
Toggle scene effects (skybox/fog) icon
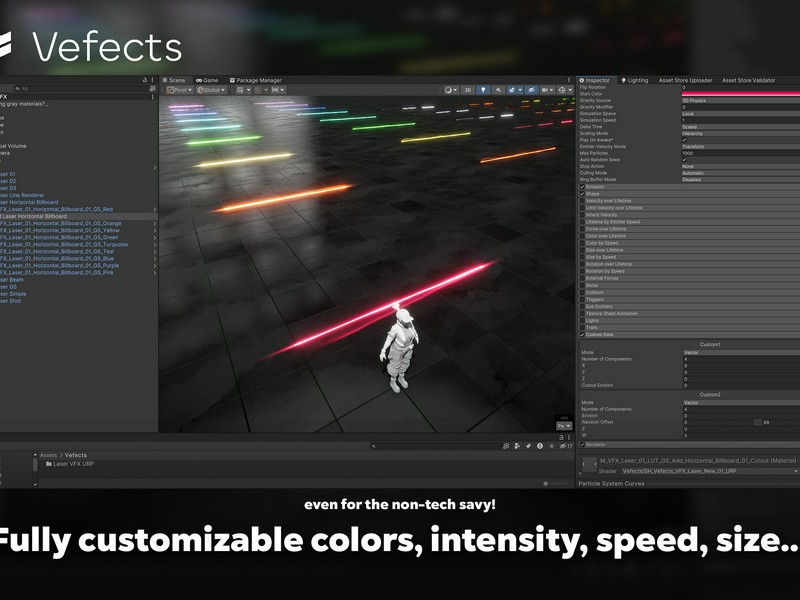pos(512,90)
